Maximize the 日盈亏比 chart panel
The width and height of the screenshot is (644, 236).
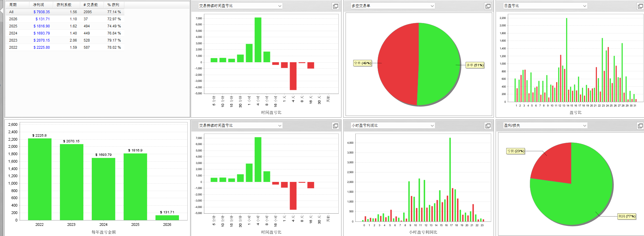coord(640,6)
